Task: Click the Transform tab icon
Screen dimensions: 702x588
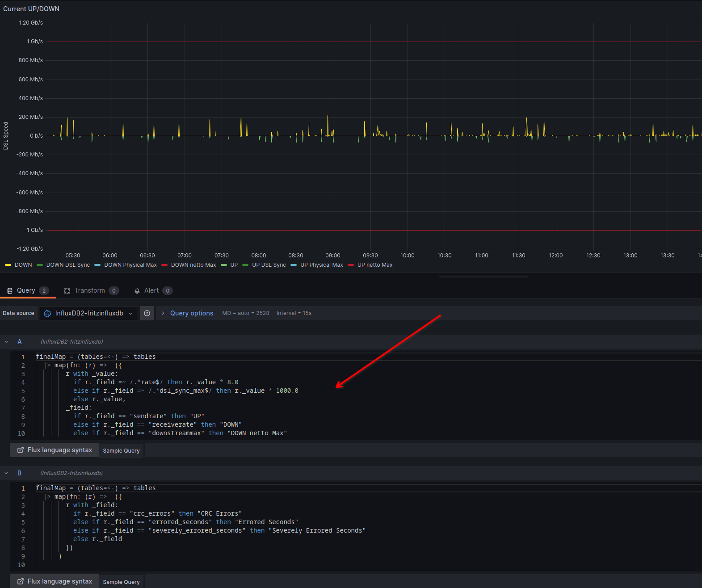Action: click(x=67, y=291)
